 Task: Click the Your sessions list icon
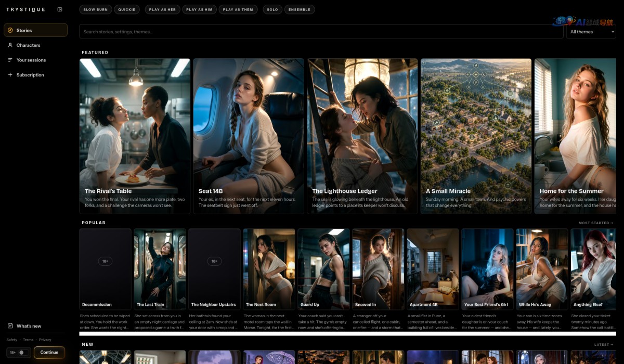pos(10,60)
